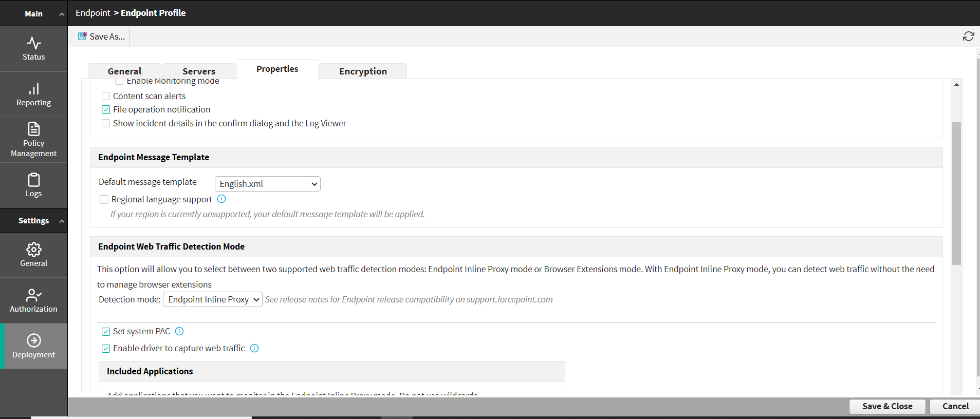
Task: Switch to the Encryption tab
Action: 363,71
